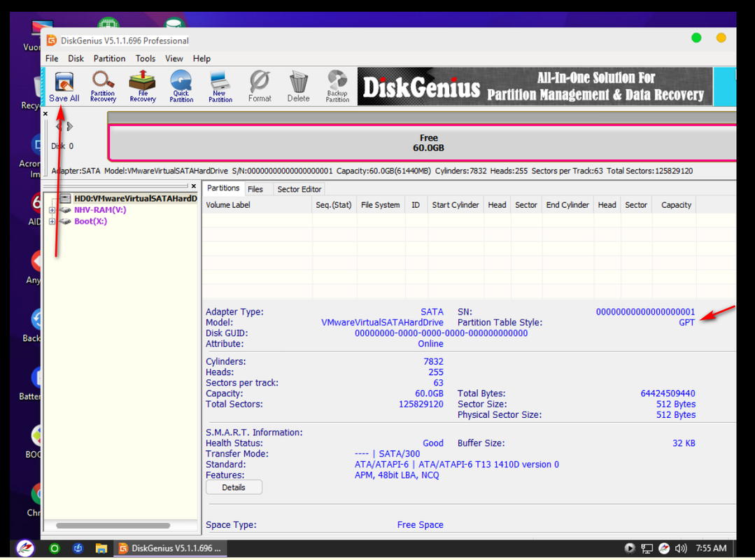Select HD0:VMwareVirtualSATAHardD in the tree

pyautogui.click(x=135, y=198)
